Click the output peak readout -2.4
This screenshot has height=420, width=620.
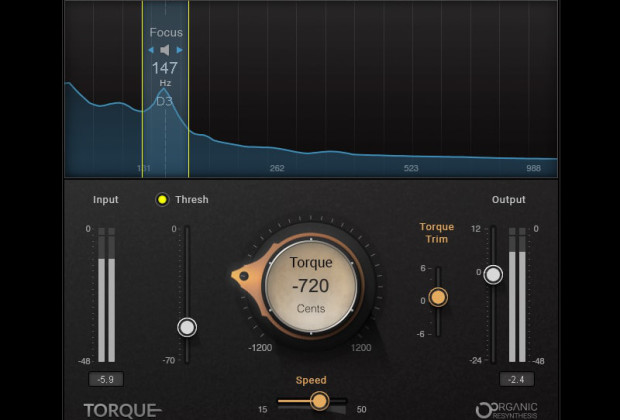[517, 380]
